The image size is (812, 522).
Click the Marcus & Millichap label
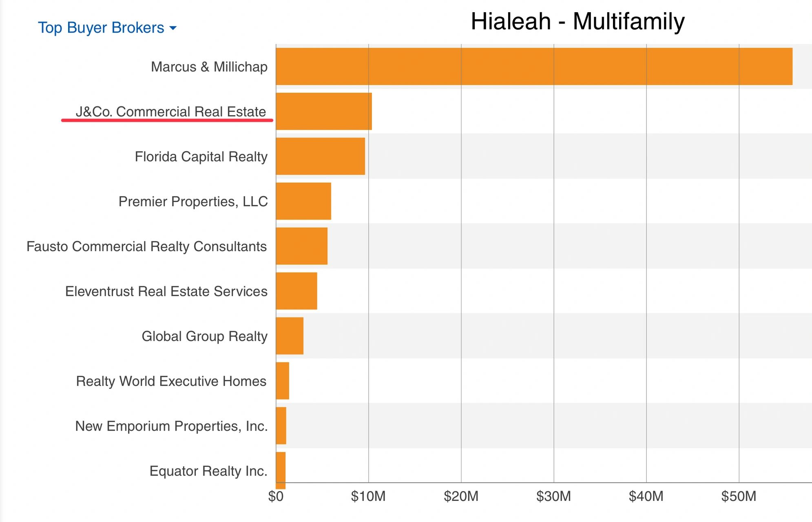[209, 67]
